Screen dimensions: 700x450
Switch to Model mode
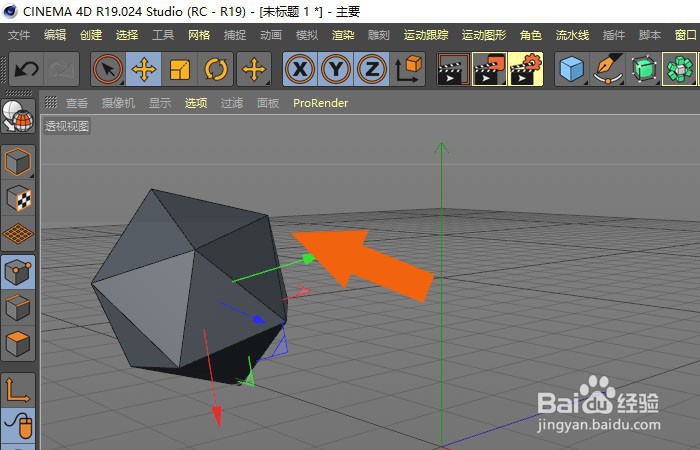coord(18,162)
